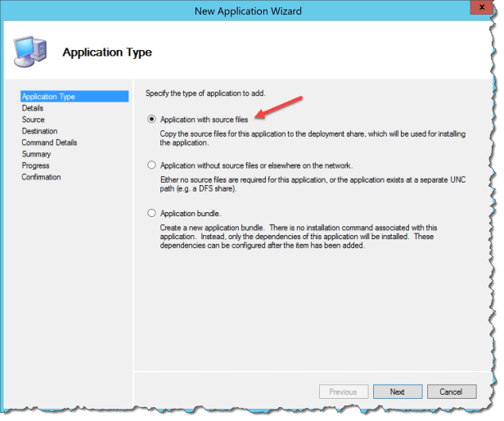This screenshot has width=504, height=421.
Task: Select the Confirmation step in the sidebar
Action: (42, 177)
